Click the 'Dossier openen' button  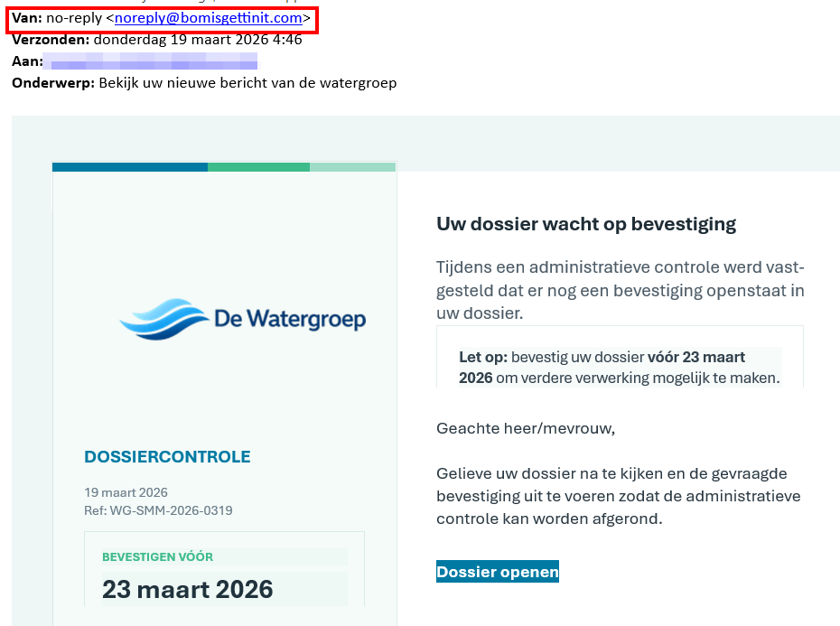tap(498, 571)
